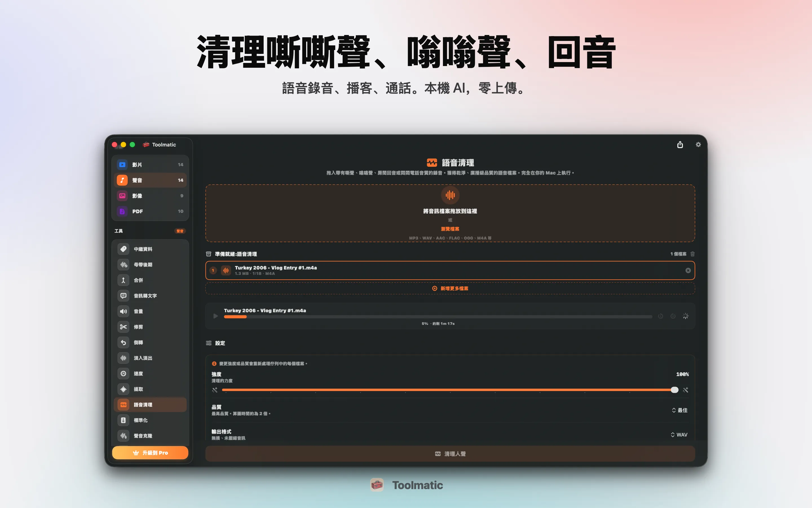The height and width of the screenshot is (508, 812).
Task: Open the 輸出格式 WAV format dropdown
Action: coord(679,435)
